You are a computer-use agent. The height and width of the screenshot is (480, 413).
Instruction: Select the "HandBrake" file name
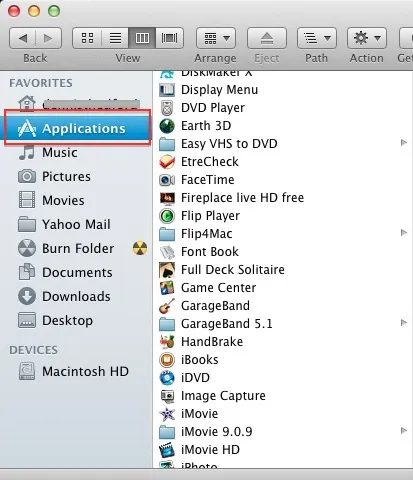(x=212, y=342)
